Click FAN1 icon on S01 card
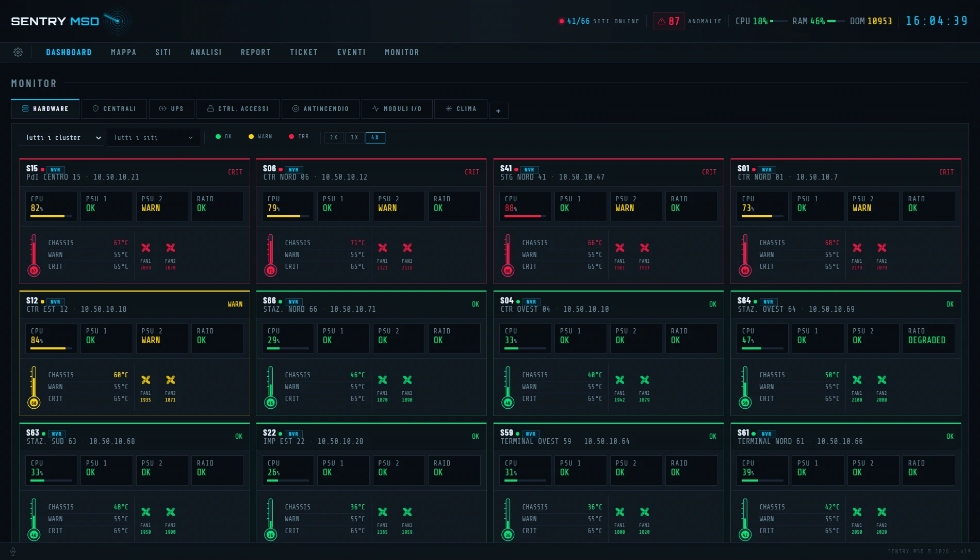This screenshot has height=560, width=980. [x=857, y=248]
